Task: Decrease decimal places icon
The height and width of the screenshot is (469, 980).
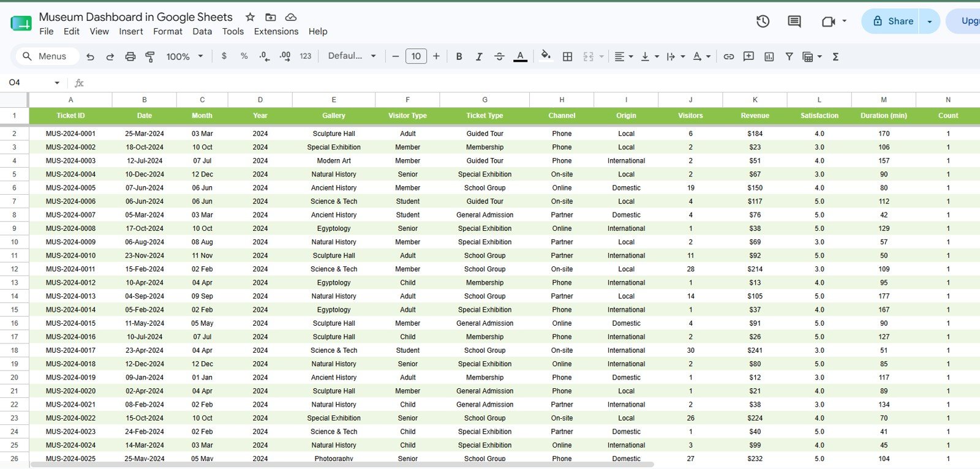Action: (264, 56)
